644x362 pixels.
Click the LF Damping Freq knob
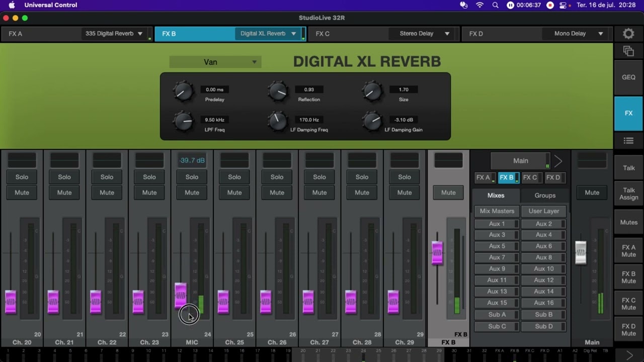(x=278, y=121)
